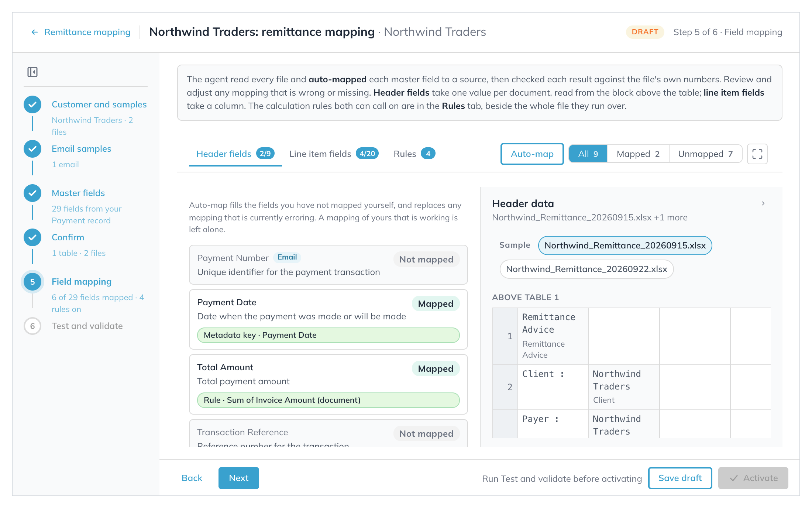Click the Back button
Screen dimensions: 812x508
coord(192,478)
